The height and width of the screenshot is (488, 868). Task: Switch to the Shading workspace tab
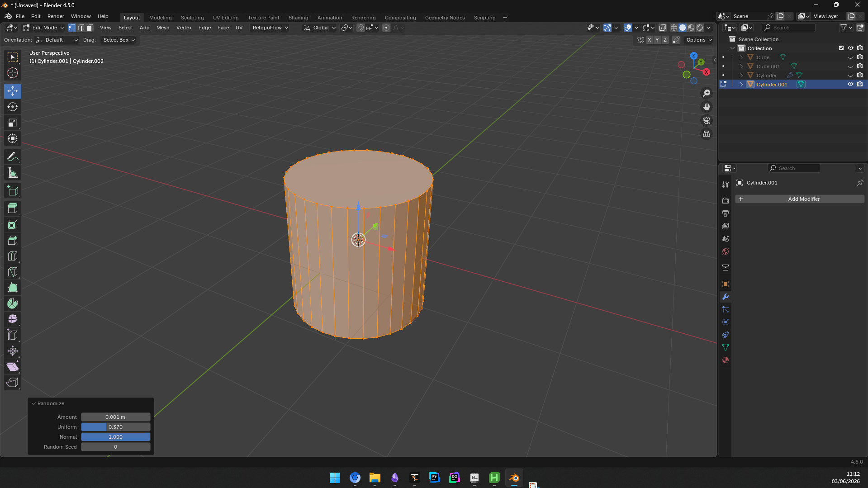click(x=298, y=18)
